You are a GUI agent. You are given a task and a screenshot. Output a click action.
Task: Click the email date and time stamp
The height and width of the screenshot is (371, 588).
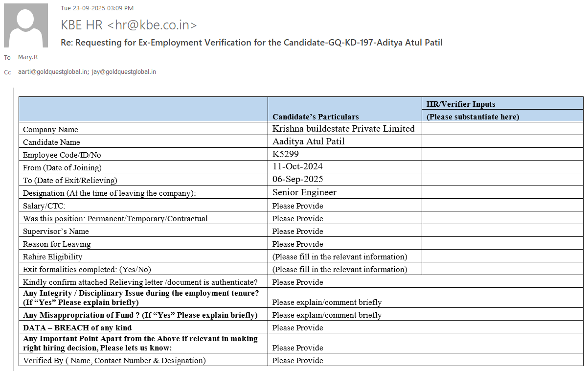(x=97, y=8)
